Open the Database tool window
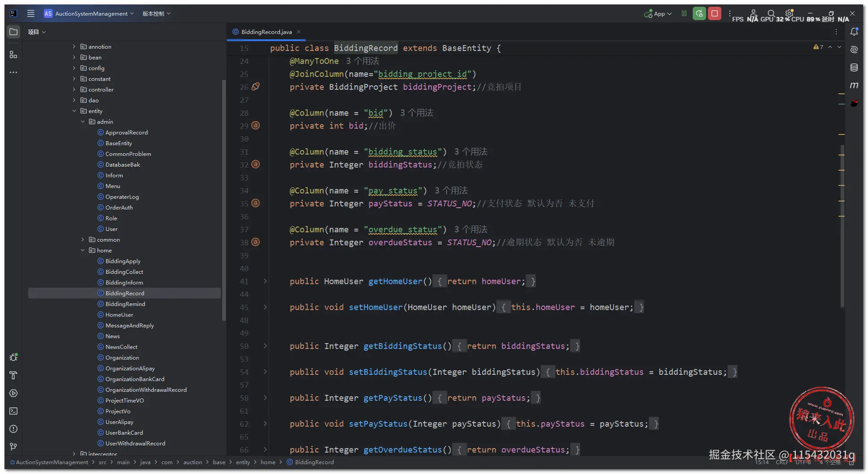Image resolution: width=868 pixels, height=474 pixels. coord(854,67)
